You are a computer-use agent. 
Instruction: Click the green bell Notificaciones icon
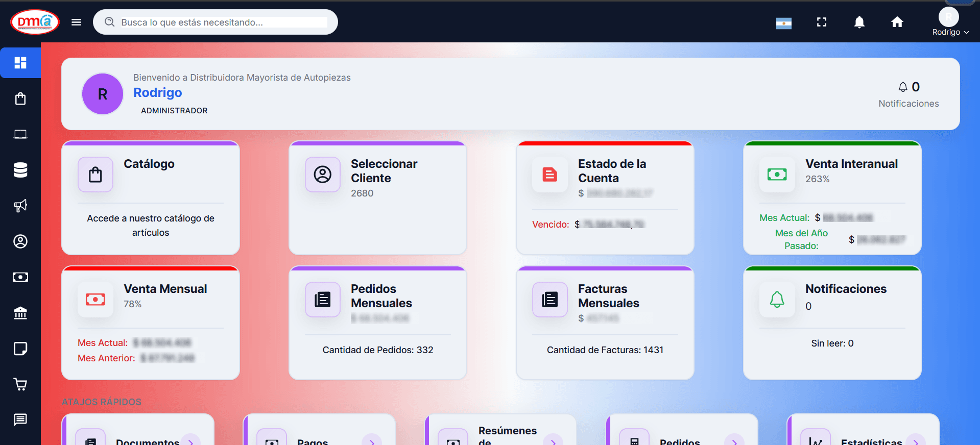[777, 300]
